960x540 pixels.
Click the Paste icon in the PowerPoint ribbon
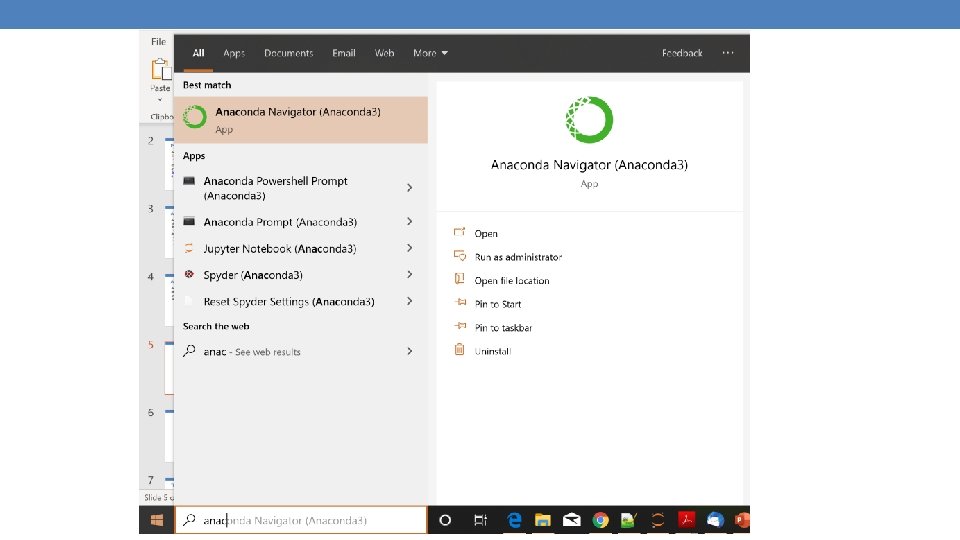pos(160,70)
